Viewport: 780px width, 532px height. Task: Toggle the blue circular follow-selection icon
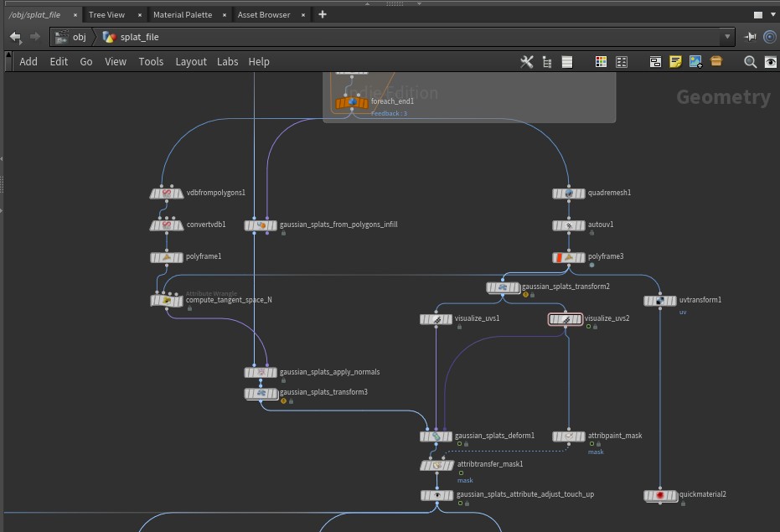(769, 37)
